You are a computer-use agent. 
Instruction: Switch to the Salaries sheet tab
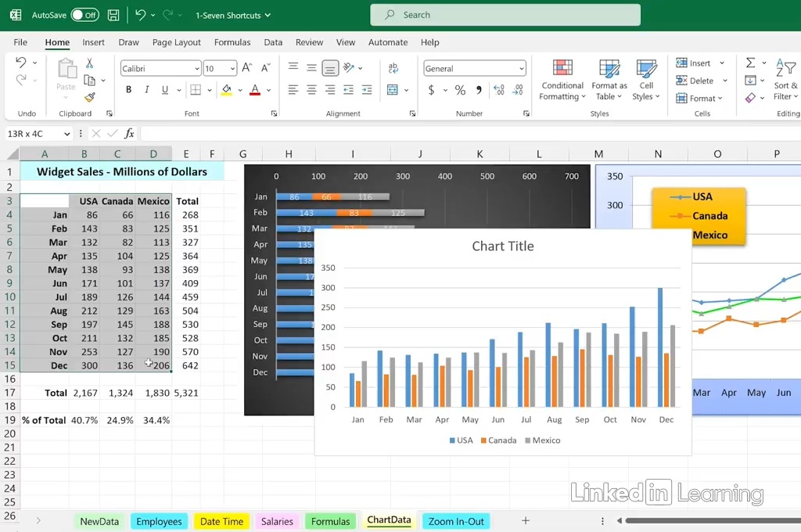(277, 521)
